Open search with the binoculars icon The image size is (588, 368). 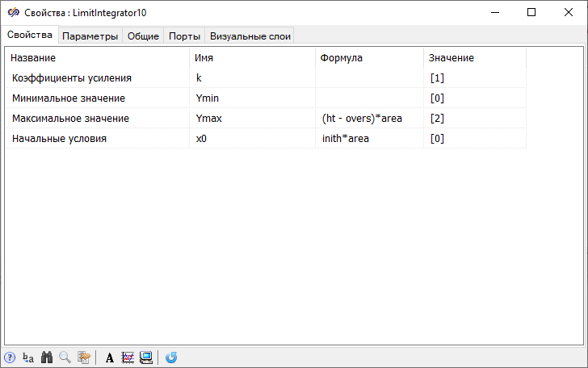click(47, 358)
